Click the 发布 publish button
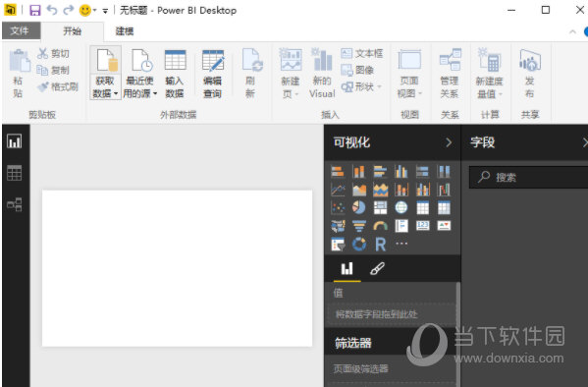The height and width of the screenshot is (387, 588). coord(530,74)
